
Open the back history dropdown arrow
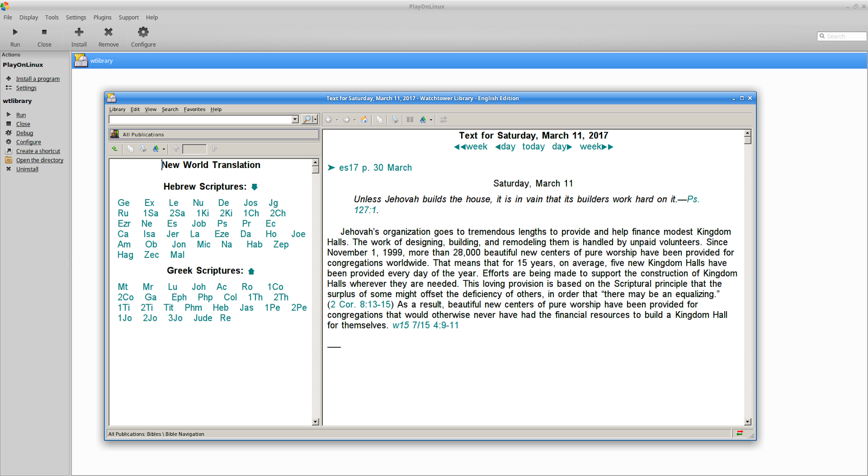coord(337,120)
